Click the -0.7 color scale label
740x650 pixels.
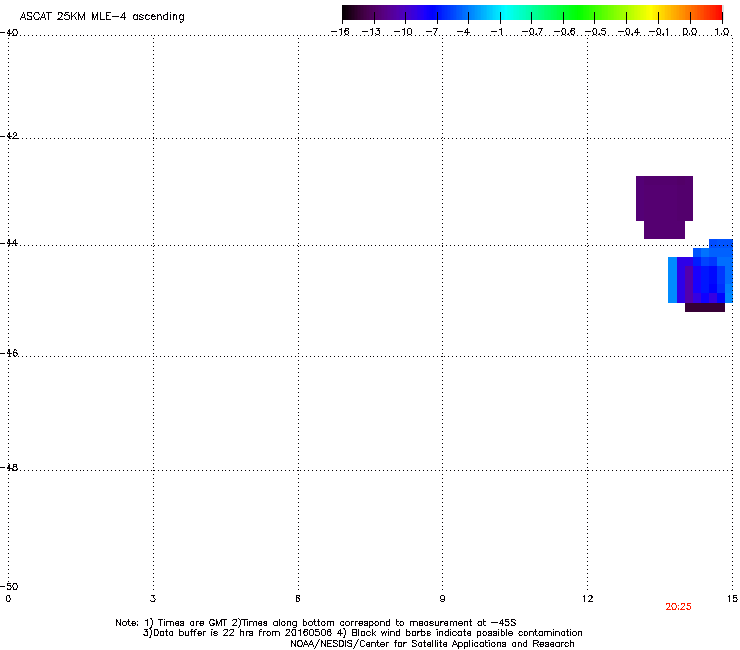click(532, 32)
